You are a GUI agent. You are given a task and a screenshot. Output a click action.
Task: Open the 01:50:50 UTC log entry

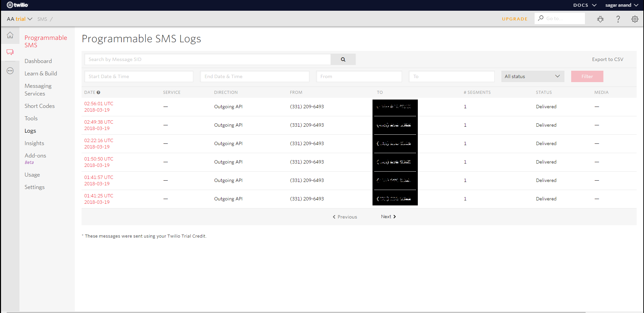tap(99, 162)
